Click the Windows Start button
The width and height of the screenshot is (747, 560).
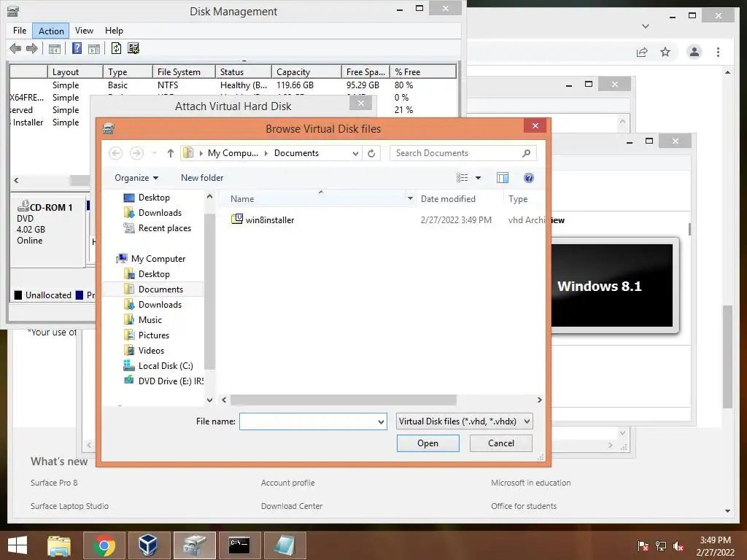[x=18, y=545]
